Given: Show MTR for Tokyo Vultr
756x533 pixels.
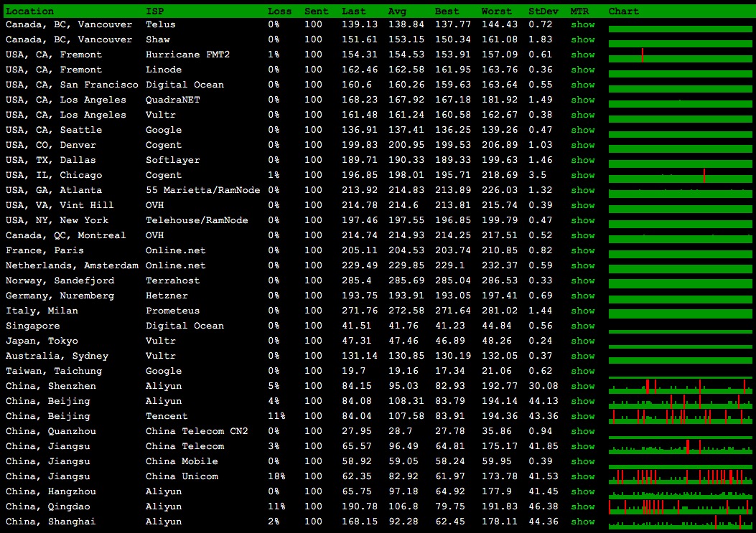Looking at the screenshot, I should tap(582, 341).
